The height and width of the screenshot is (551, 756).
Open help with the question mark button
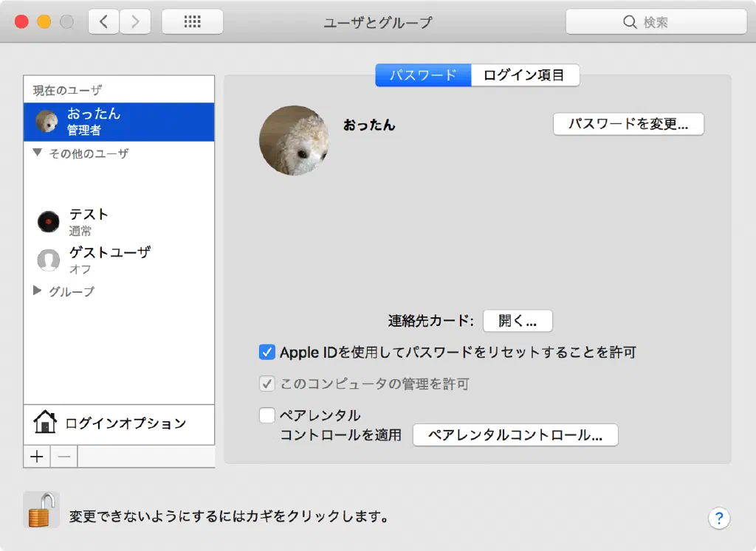point(719,519)
